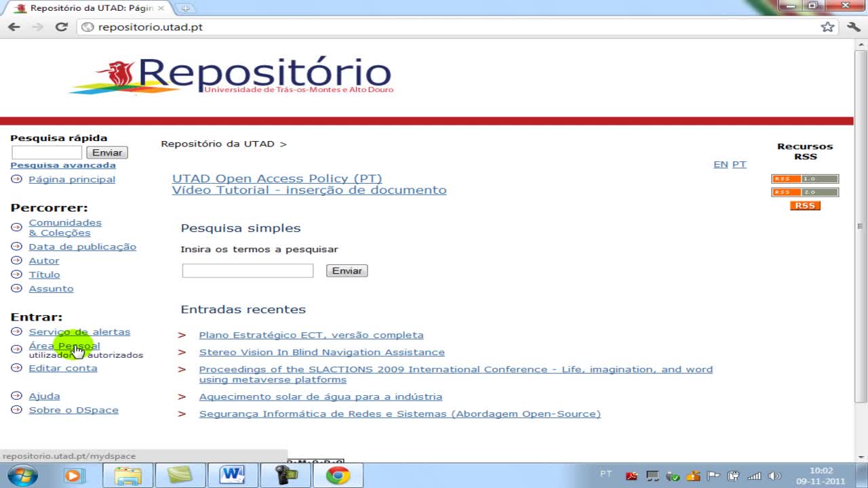Image resolution: width=868 pixels, height=488 pixels.
Task: Open Área Pessoal link
Action: point(64,346)
